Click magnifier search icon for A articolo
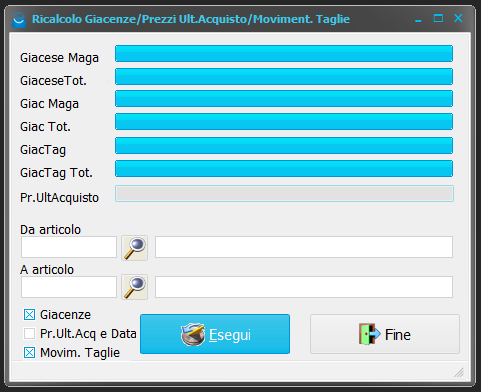 click(x=134, y=287)
